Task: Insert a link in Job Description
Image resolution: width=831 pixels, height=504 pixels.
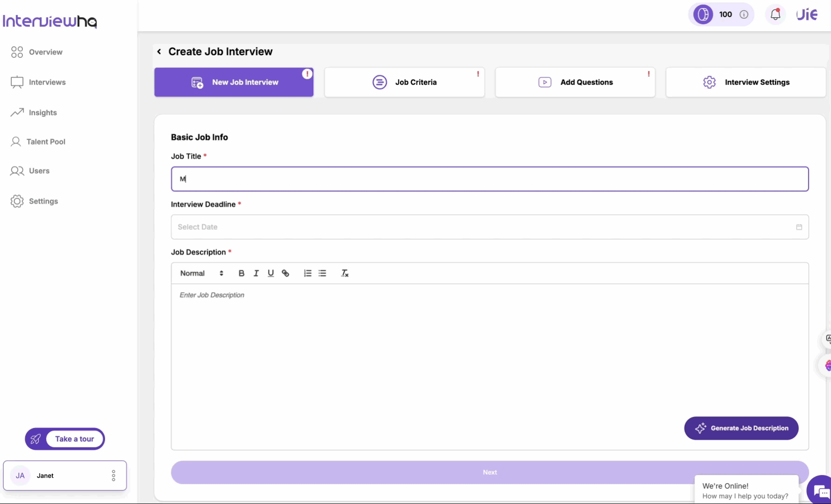Action: pyautogui.click(x=285, y=273)
